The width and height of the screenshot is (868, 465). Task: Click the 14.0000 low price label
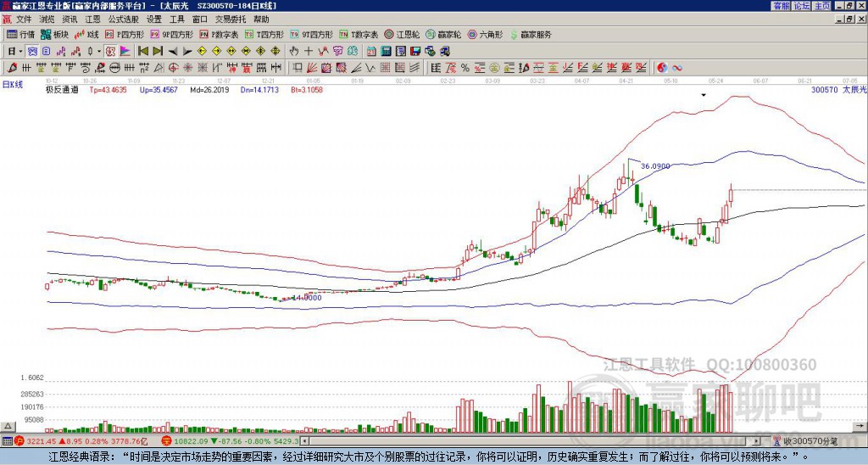307,298
